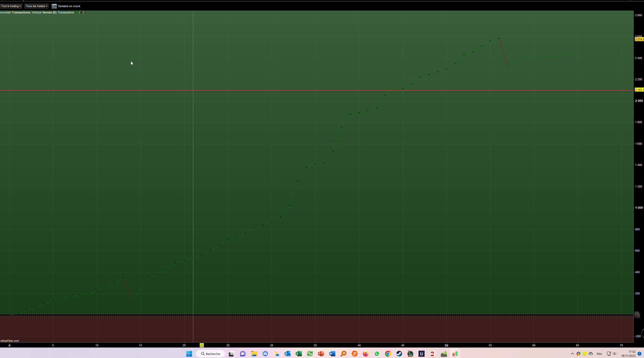The image size is (644, 358).
Task: Open League of Legends from the taskbar
Action: pyautogui.click(x=410, y=354)
